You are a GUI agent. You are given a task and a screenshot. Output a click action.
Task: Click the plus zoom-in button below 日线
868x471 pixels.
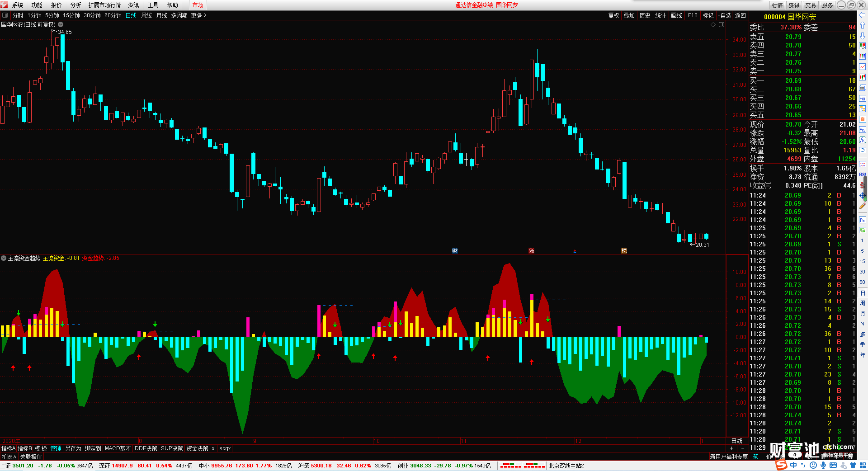pos(732,448)
